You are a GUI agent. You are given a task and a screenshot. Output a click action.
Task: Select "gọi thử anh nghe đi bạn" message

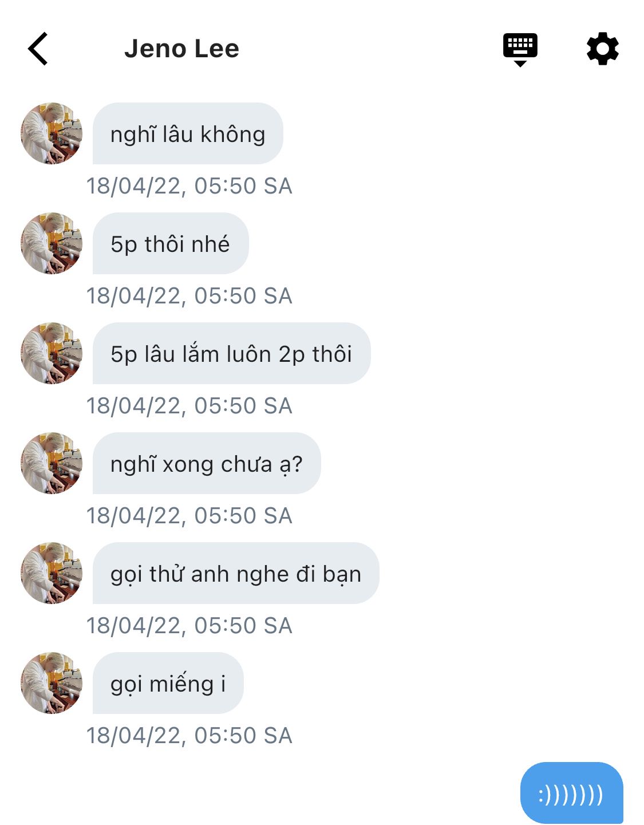click(x=236, y=574)
